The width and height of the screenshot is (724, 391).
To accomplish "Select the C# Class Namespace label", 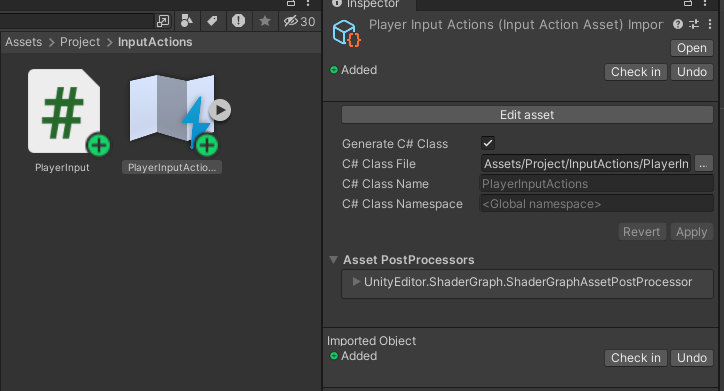I will pyautogui.click(x=402, y=204).
